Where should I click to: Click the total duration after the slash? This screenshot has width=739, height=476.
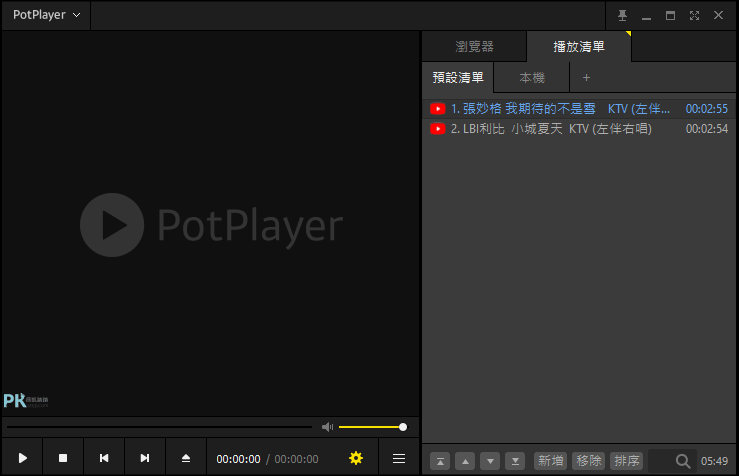(x=296, y=459)
